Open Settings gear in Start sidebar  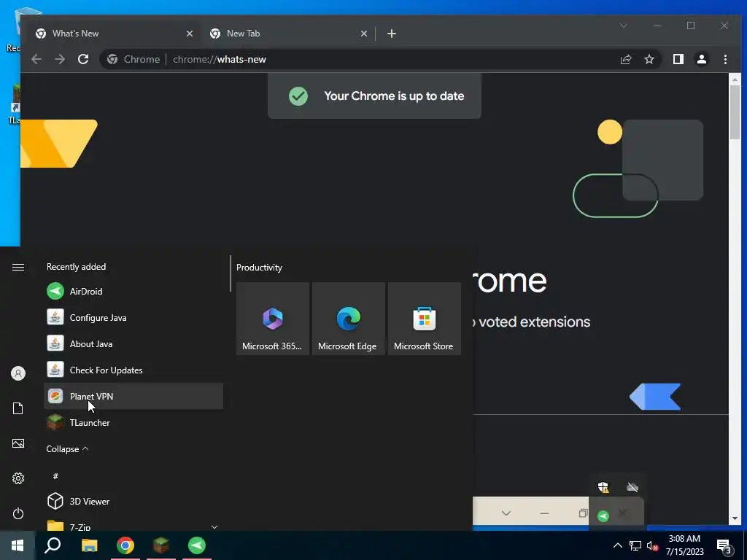coord(18,478)
